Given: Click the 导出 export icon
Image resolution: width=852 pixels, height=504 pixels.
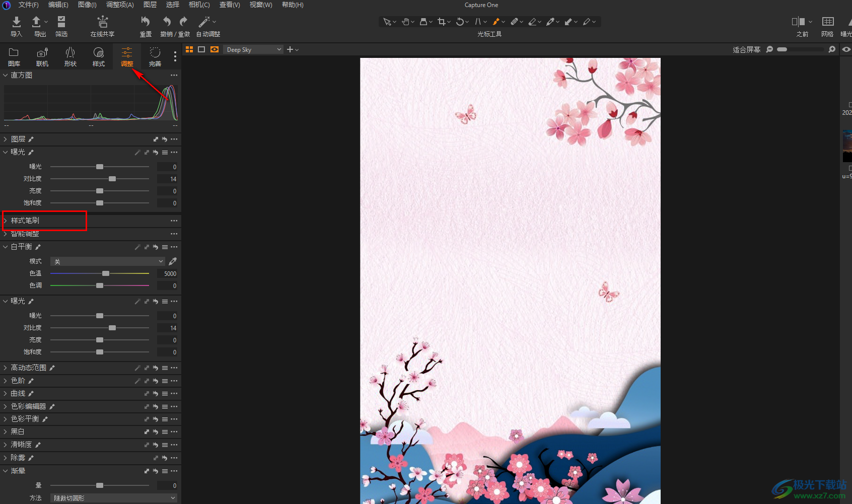Looking at the screenshot, I should pos(36,22).
